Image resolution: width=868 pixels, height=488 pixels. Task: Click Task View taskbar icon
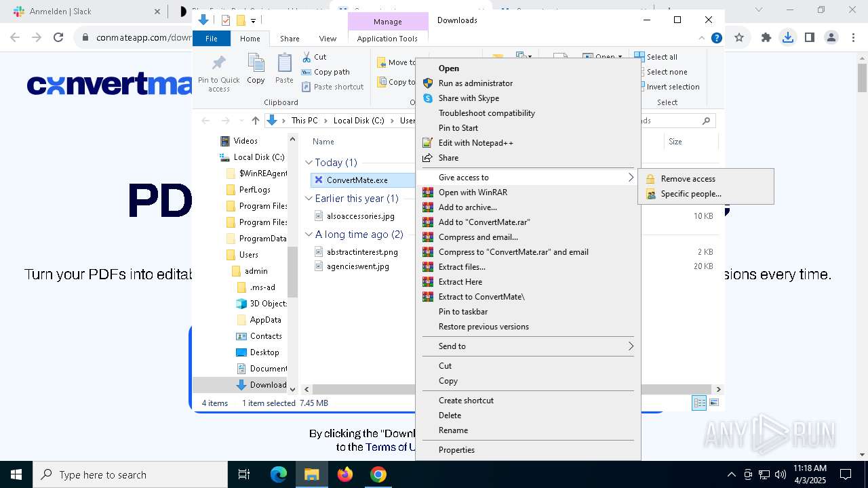click(244, 474)
